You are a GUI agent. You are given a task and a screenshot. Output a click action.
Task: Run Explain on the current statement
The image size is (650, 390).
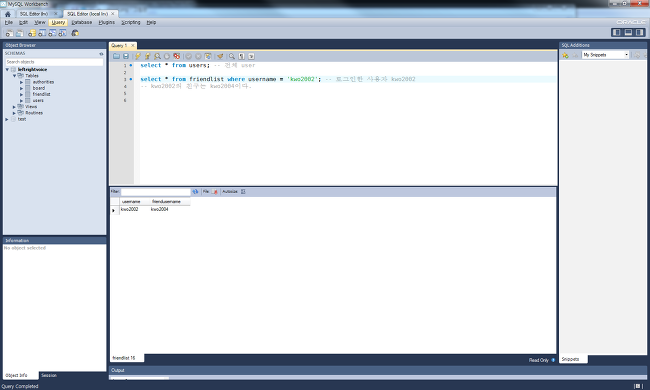(x=157, y=56)
